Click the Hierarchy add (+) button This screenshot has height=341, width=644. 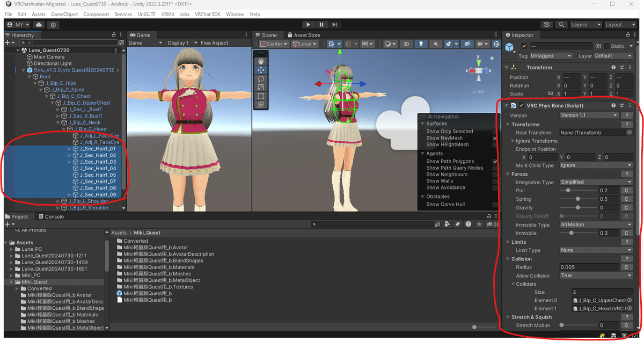tap(7, 42)
